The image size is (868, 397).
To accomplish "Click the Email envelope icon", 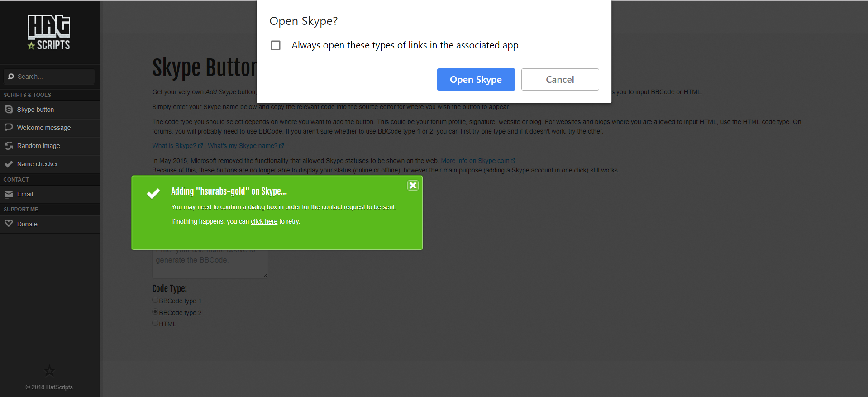I will coord(9,194).
